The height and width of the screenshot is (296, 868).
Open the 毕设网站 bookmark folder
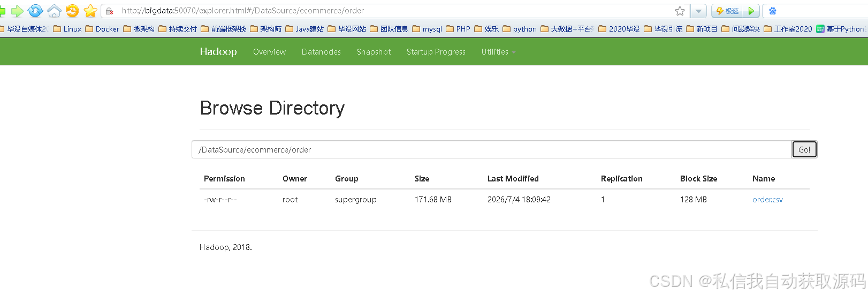click(347, 29)
